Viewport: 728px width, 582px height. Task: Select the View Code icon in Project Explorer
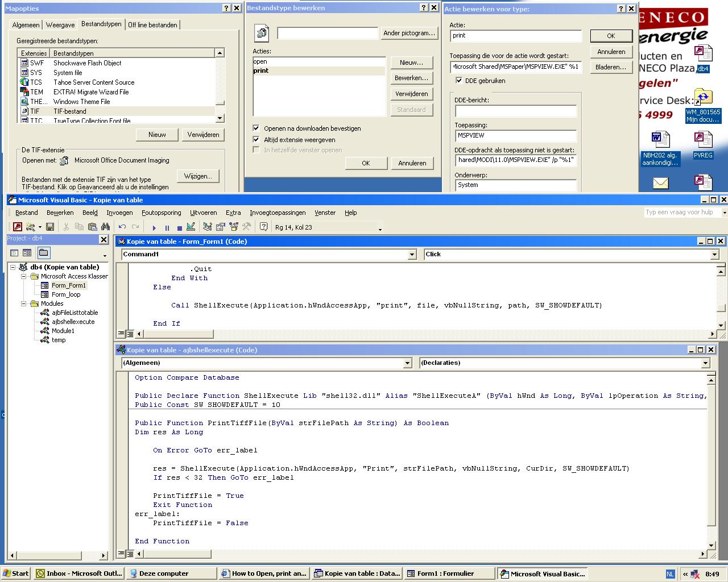tap(14, 253)
